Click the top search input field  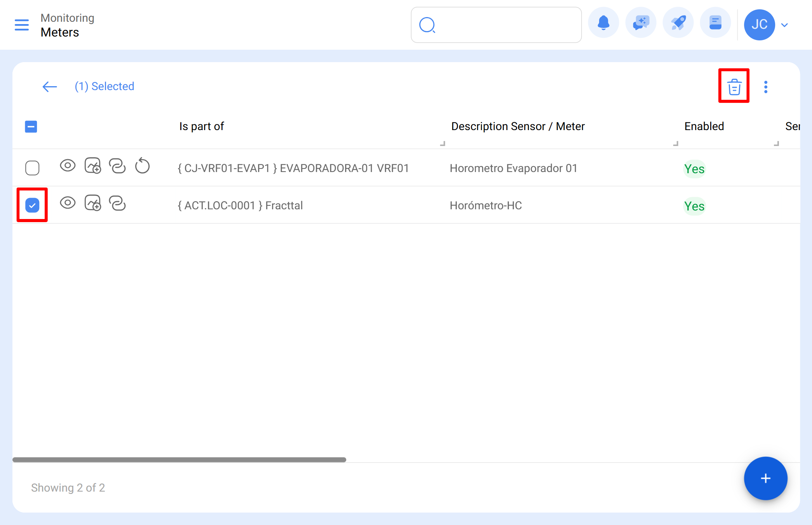505,25
